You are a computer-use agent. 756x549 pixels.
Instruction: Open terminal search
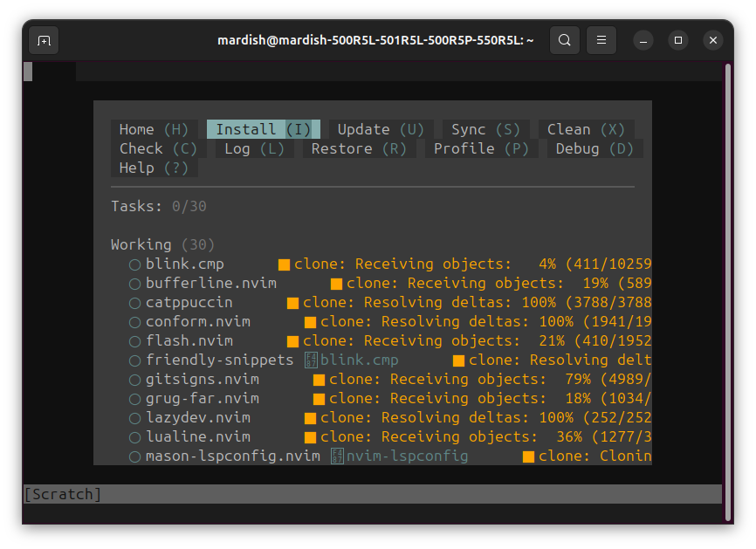[x=565, y=40]
